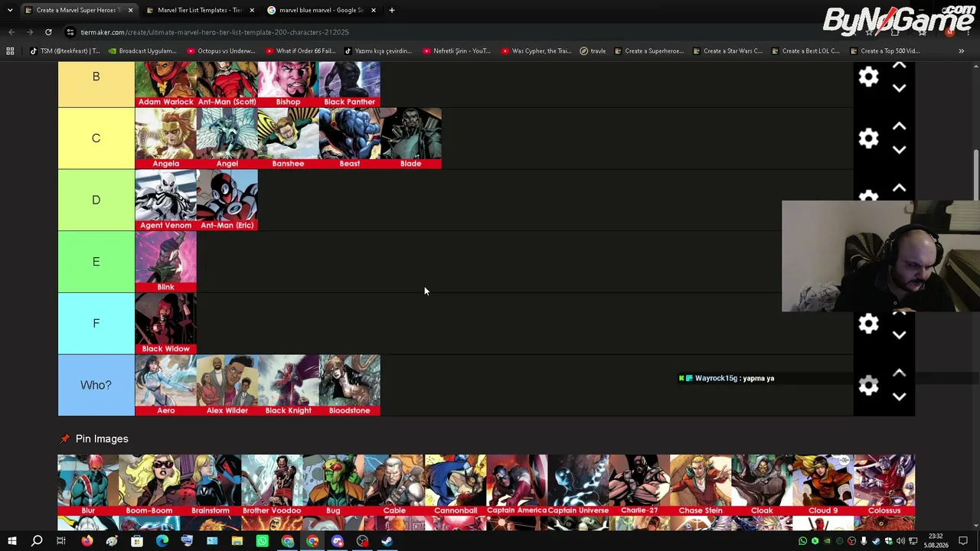Click the blue Who? tier label
The width and height of the screenshot is (980, 551).
click(96, 385)
